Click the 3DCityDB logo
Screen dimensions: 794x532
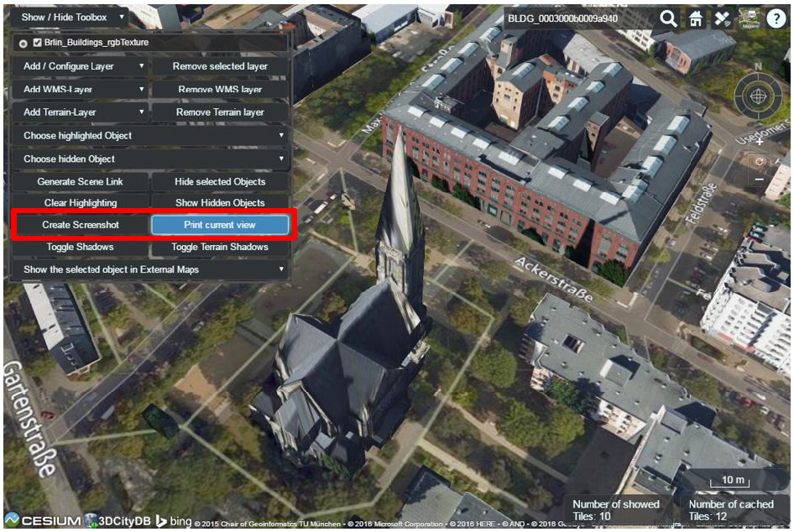point(118,520)
